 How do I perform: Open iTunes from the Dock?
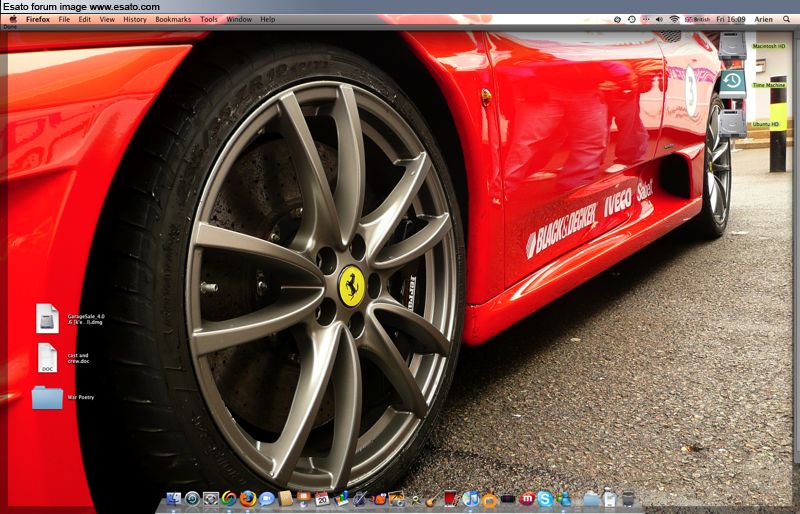(471, 498)
